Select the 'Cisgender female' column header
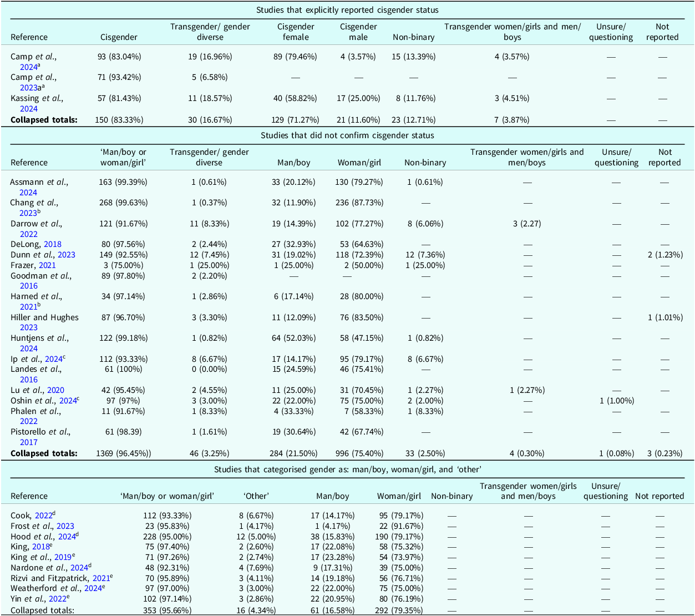Screen dimensions: 695x616 tap(296, 32)
